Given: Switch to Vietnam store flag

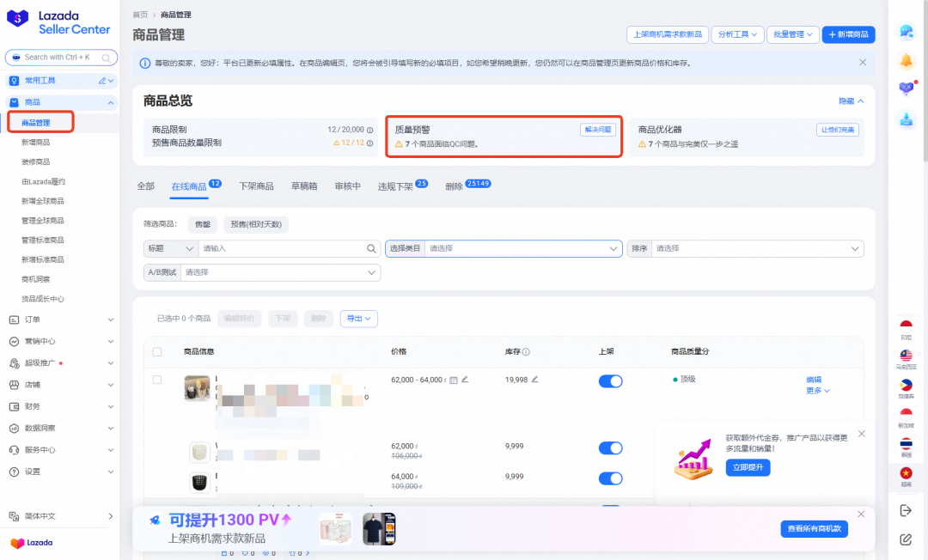Looking at the screenshot, I should [x=907, y=473].
